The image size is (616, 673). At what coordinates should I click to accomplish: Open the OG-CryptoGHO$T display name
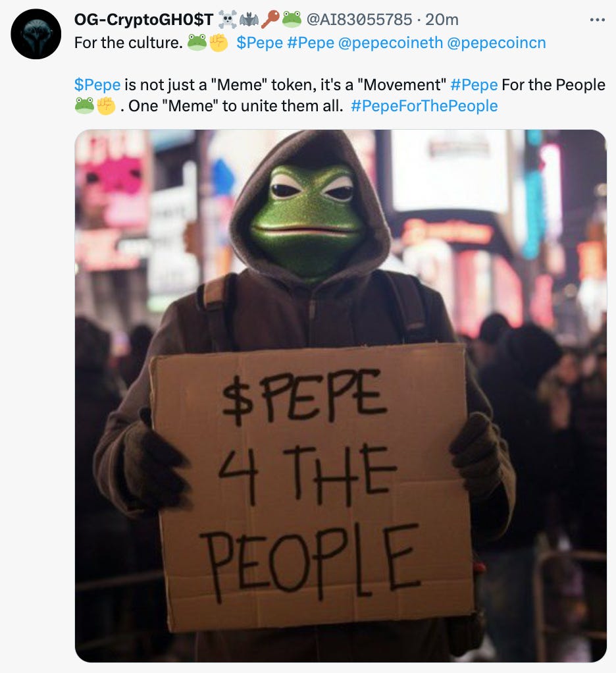point(143,20)
